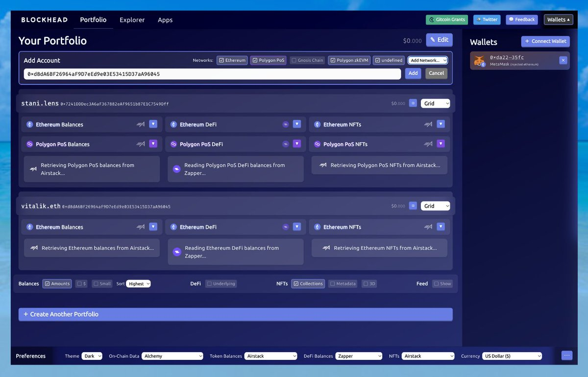Switch to the Explorer tab

pos(132,20)
